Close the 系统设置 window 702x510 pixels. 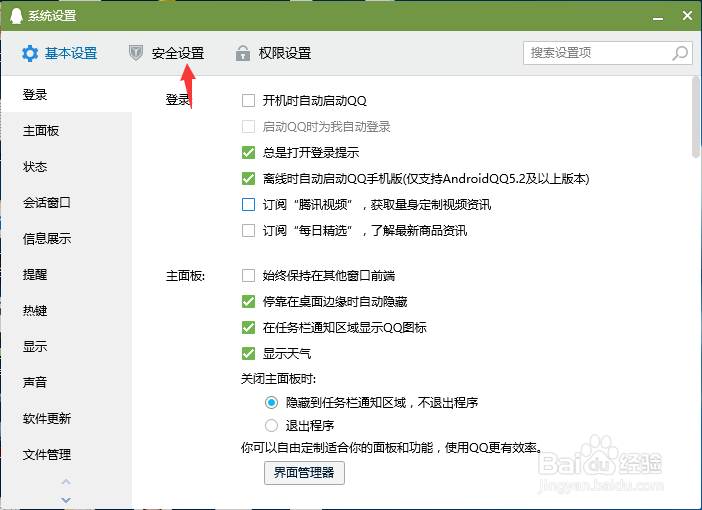687,16
